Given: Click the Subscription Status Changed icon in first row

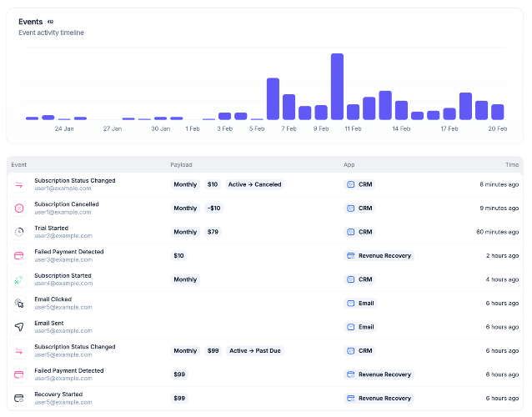Looking at the screenshot, I should click(19, 184).
